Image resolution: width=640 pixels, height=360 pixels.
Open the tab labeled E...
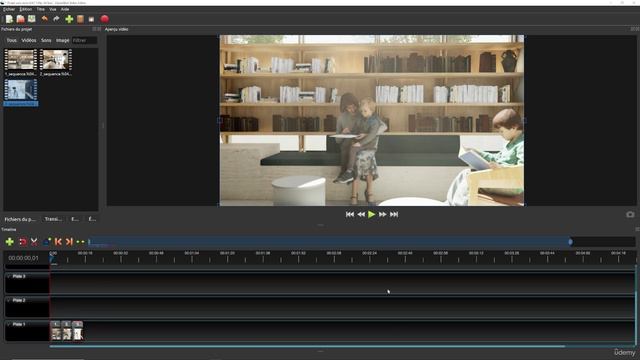[x=75, y=219]
